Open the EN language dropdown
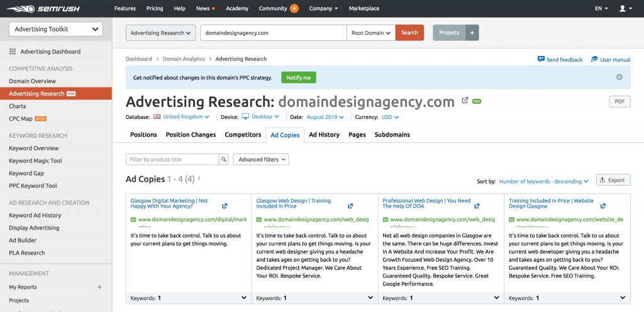This screenshot has width=644, height=312. coord(601,8)
